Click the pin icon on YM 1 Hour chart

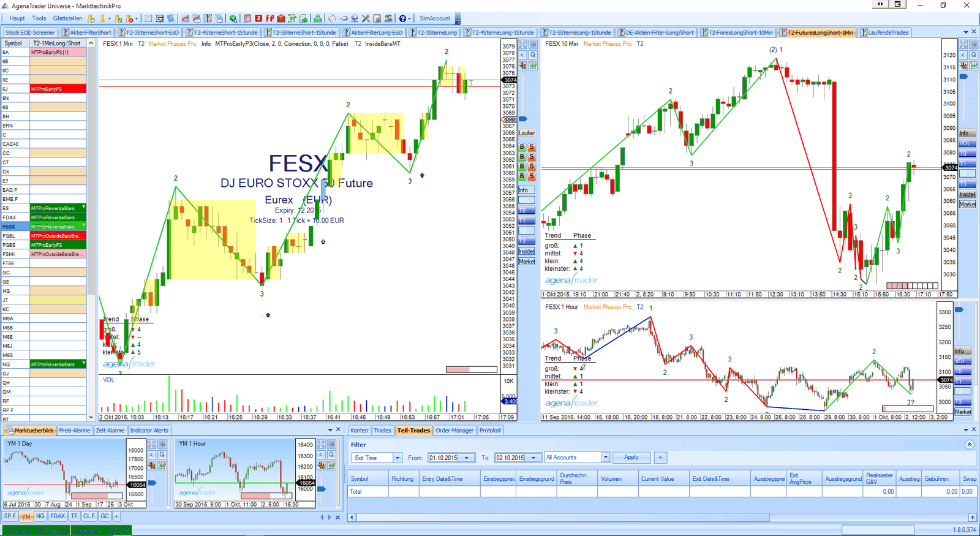point(331,444)
